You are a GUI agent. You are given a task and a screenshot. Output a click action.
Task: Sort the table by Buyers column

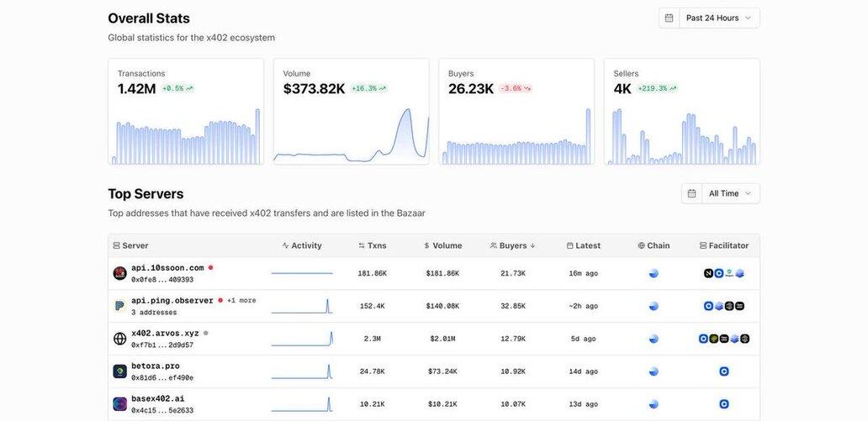click(x=512, y=245)
